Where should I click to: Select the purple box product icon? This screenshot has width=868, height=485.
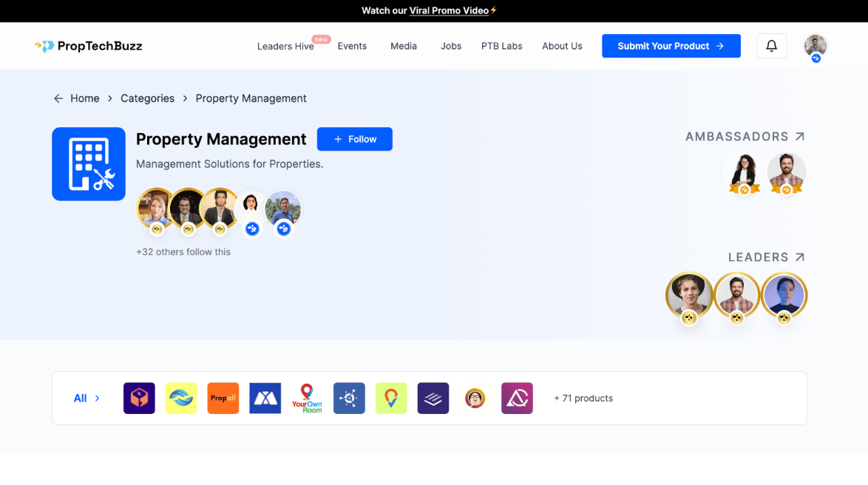139,398
